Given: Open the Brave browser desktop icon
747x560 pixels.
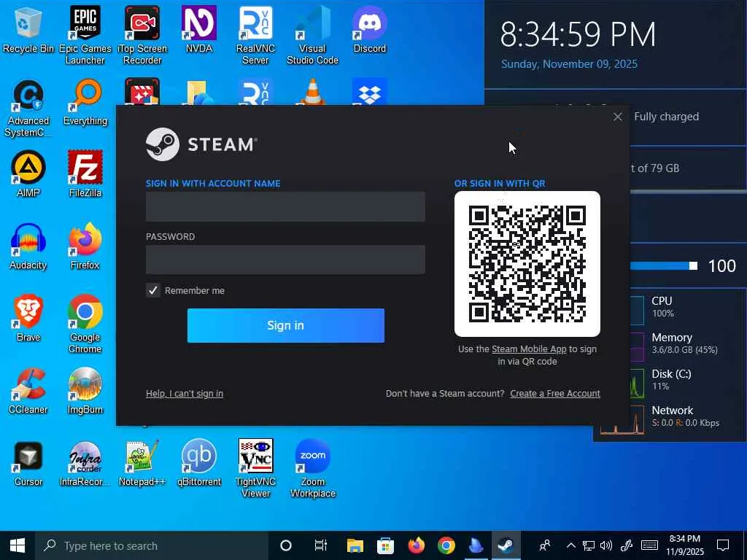Looking at the screenshot, I should pos(28,319).
